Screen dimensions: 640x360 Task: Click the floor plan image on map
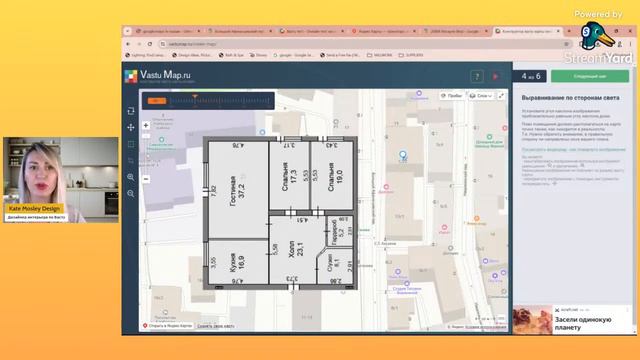(280, 213)
